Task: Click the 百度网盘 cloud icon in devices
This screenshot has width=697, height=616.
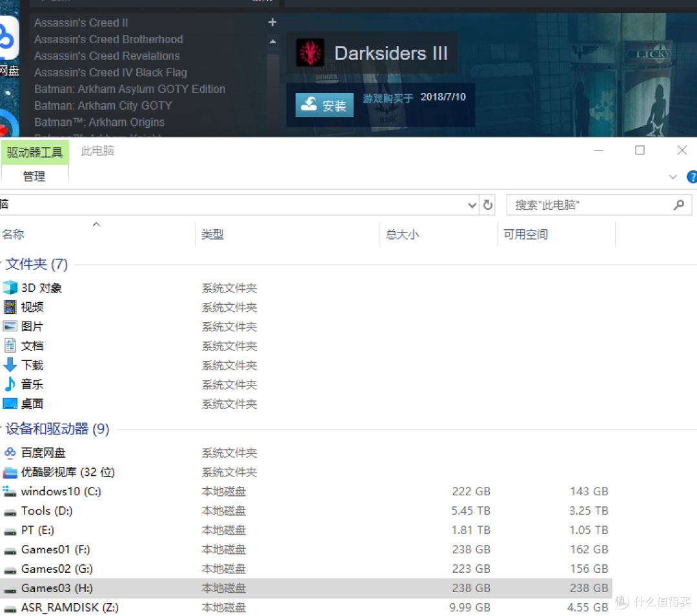Action: click(x=10, y=453)
